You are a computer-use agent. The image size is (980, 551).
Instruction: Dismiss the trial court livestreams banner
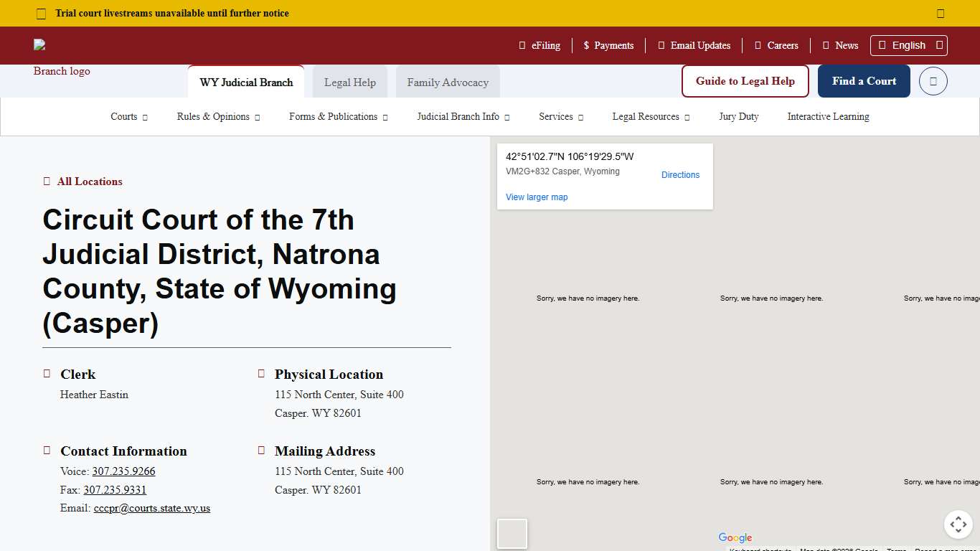coord(940,13)
